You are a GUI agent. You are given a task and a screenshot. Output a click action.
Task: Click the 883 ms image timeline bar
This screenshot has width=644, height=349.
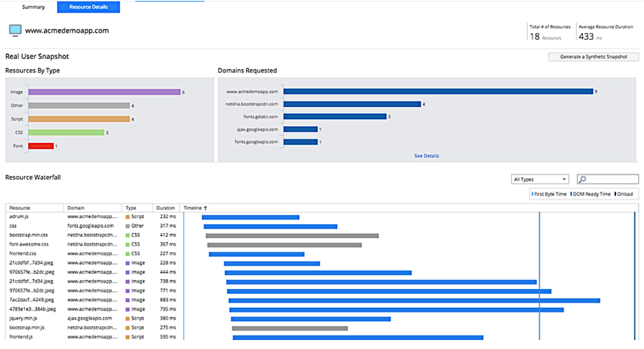pyautogui.click(x=414, y=301)
